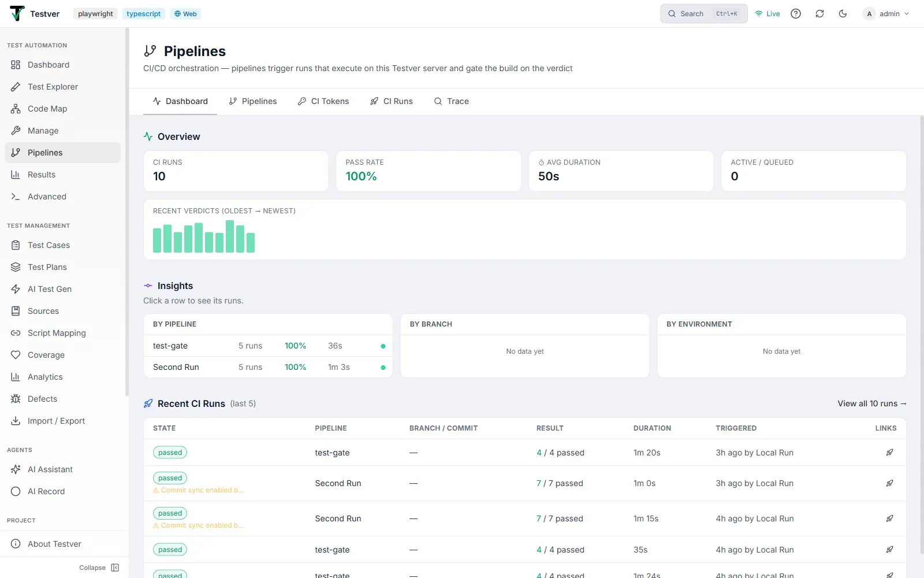Open About Testver

[x=62, y=544]
